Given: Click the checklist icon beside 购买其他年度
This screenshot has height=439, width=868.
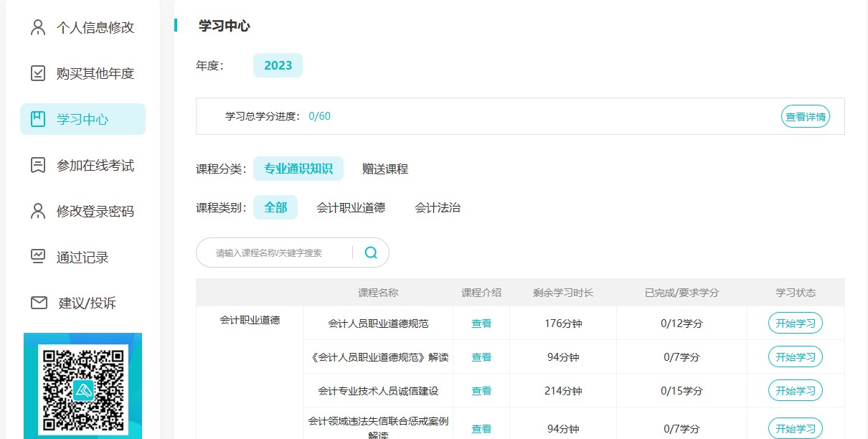Looking at the screenshot, I should [x=38, y=73].
